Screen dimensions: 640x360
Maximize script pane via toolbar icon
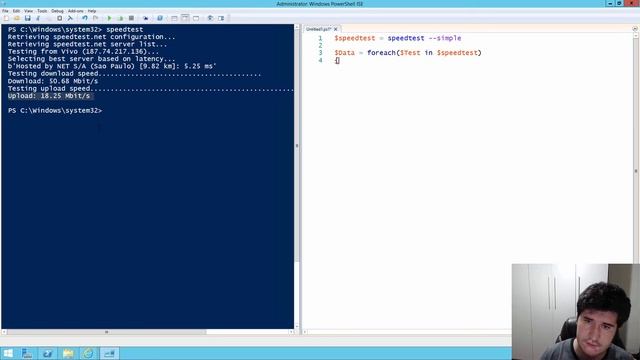pos(196,18)
